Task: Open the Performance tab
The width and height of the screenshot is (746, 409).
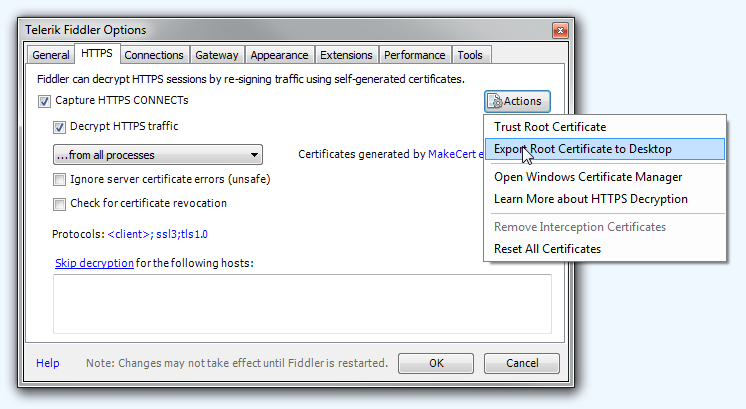Action: [414, 55]
